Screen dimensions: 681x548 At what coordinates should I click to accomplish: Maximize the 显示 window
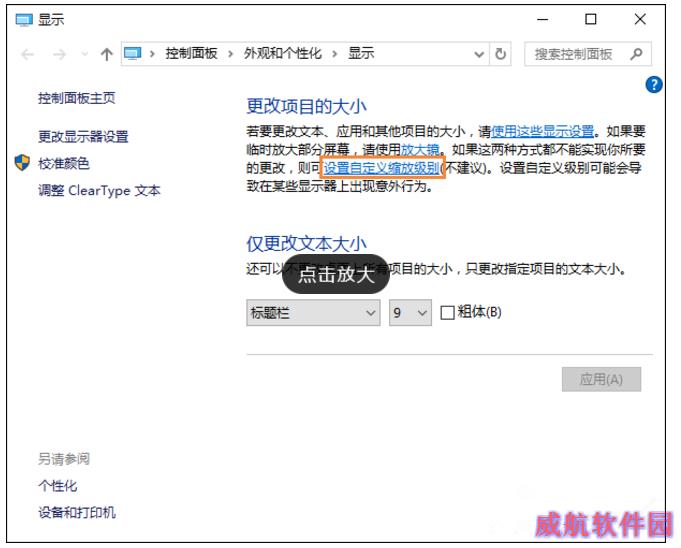590,20
